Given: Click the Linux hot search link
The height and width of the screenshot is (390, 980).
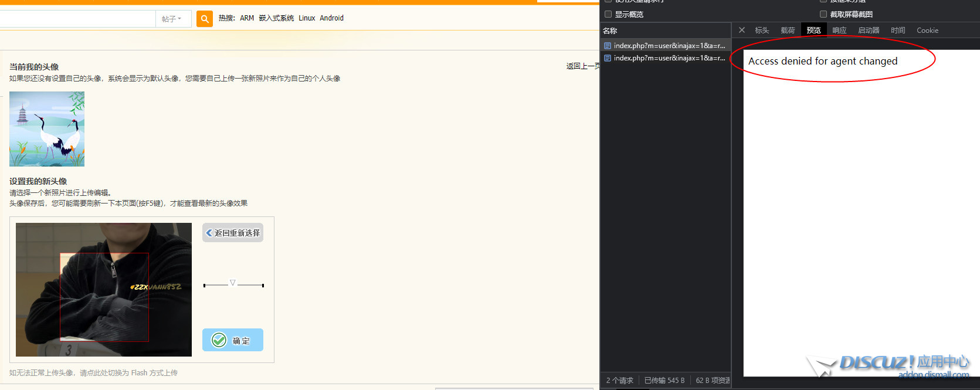Looking at the screenshot, I should (307, 18).
